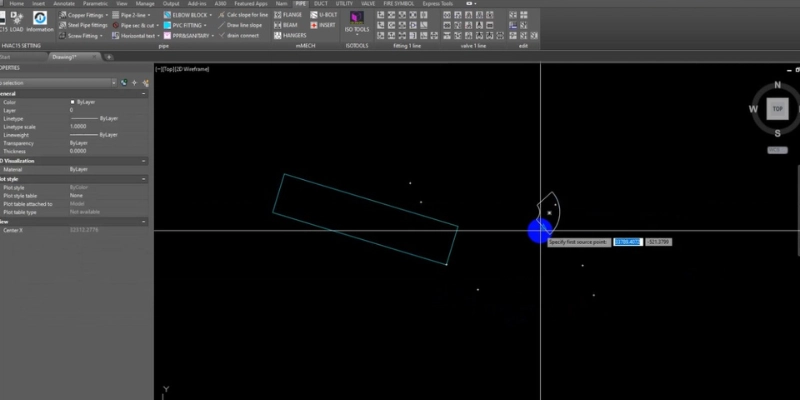The image size is (800, 400).
Task: Click the viewport [Top] view control
Action: pos(168,69)
